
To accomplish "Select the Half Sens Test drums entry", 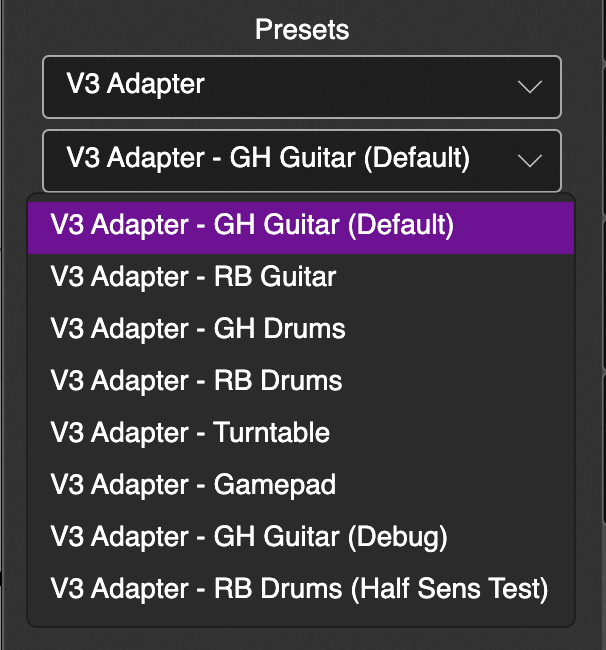I will (x=299, y=589).
